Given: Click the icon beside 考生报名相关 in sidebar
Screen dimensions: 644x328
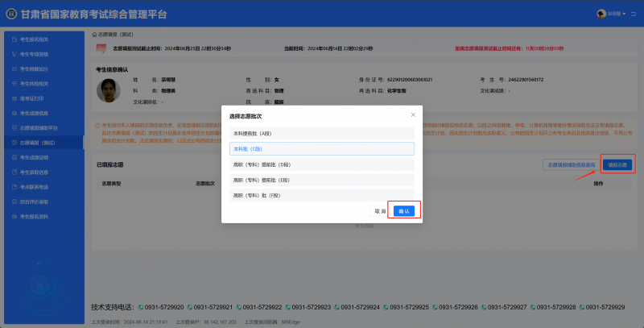Looking at the screenshot, I should [14, 39].
